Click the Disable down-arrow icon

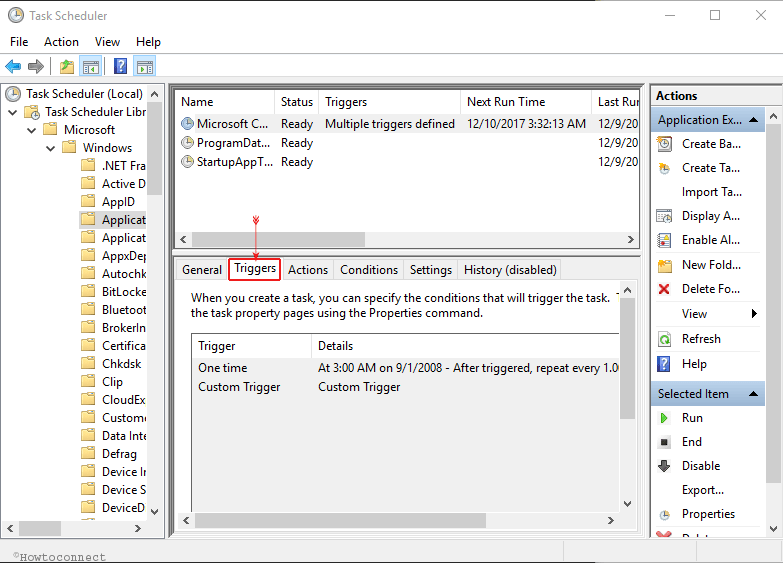tap(664, 466)
